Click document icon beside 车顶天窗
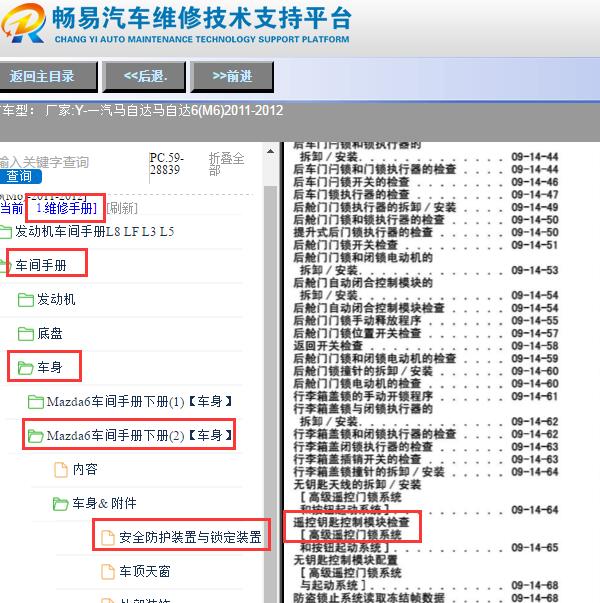Image resolution: width=600 pixels, height=603 pixels. (x=108, y=571)
